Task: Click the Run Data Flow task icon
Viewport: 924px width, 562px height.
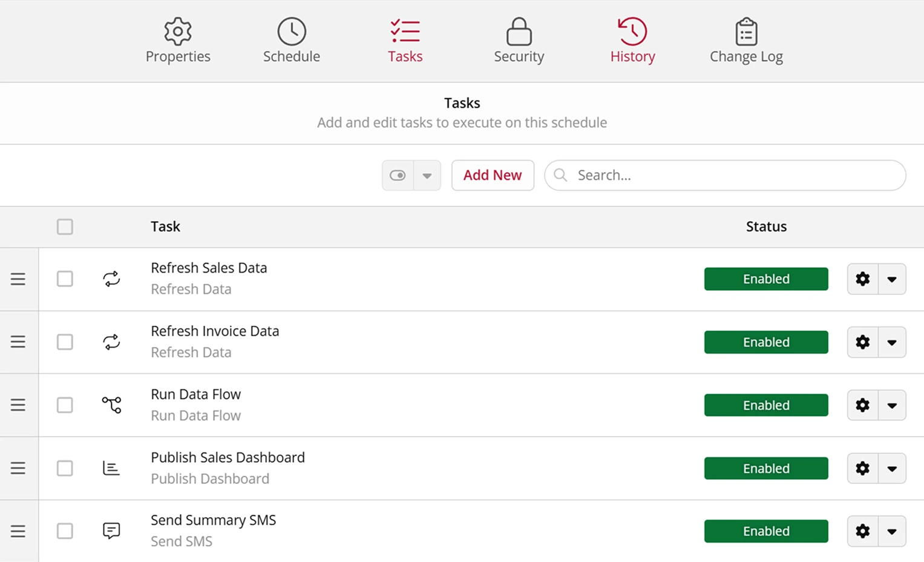Action: pos(111,405)
